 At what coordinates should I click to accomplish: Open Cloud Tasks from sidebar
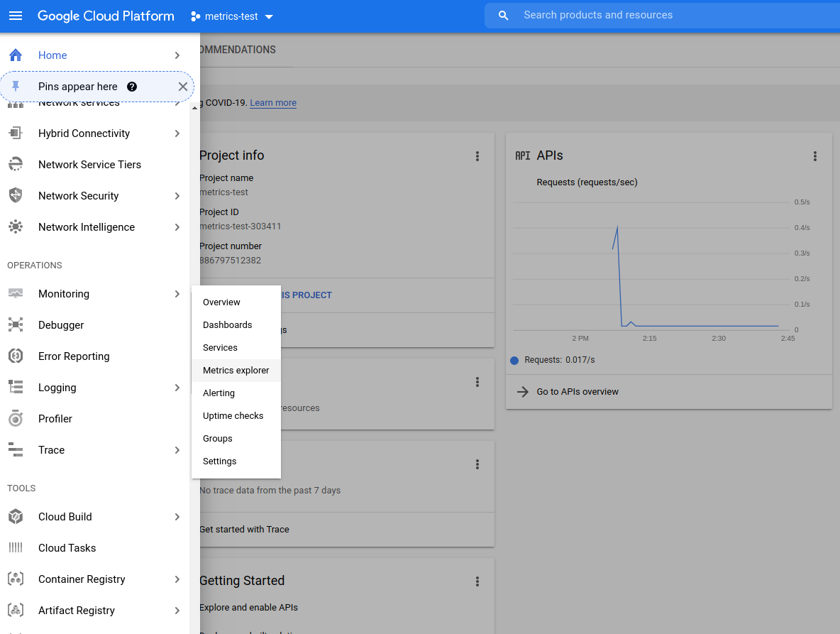tap(67, 547)
